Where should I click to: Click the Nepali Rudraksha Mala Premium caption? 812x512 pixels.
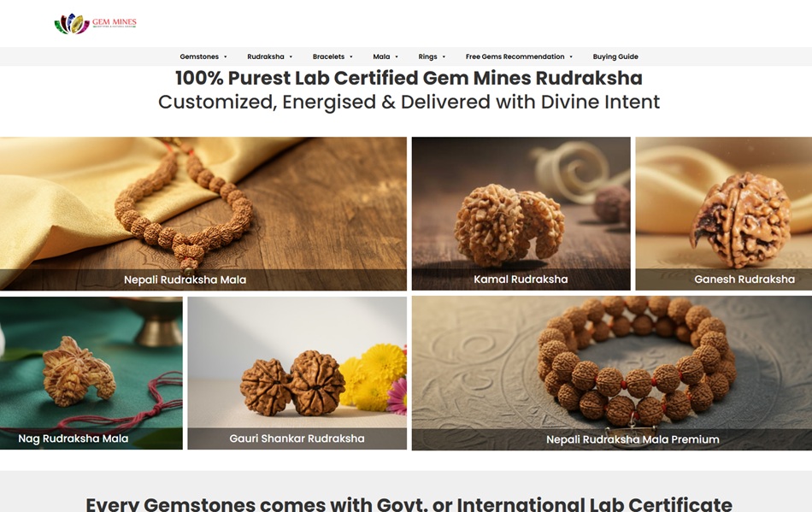coord(633,439)
